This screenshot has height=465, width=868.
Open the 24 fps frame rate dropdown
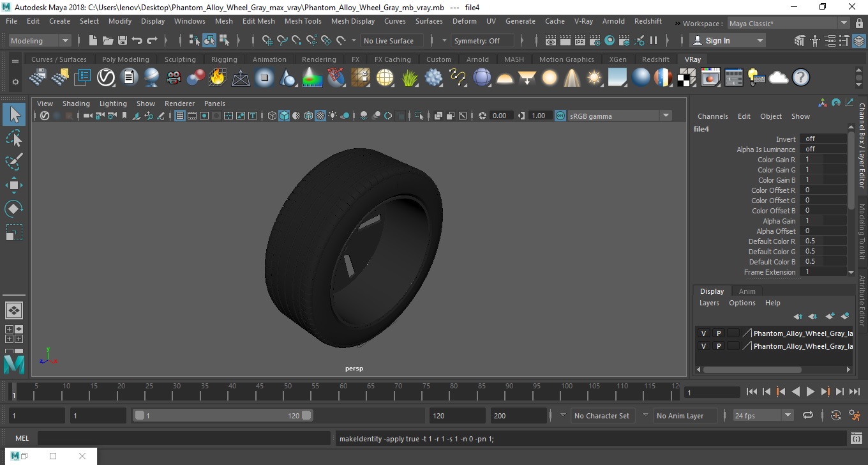click(x=763, y=416)
